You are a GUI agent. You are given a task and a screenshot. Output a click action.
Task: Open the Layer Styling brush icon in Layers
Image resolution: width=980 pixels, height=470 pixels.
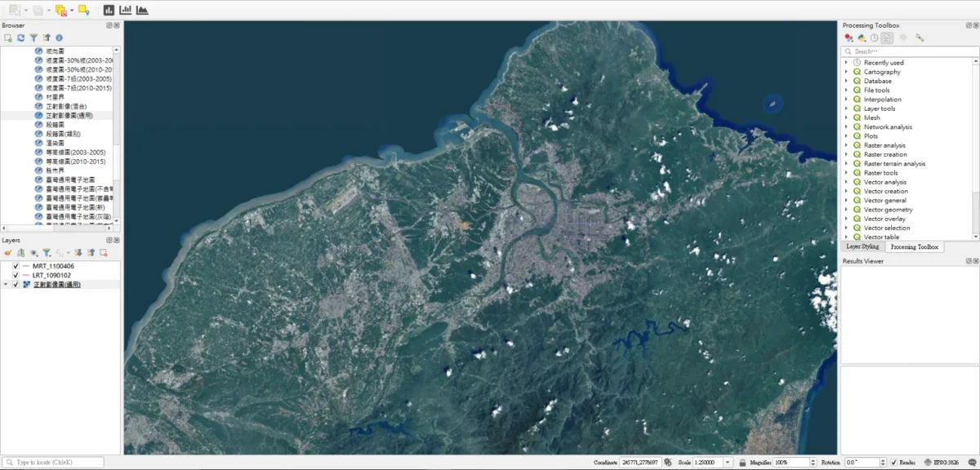click(8, 253)
